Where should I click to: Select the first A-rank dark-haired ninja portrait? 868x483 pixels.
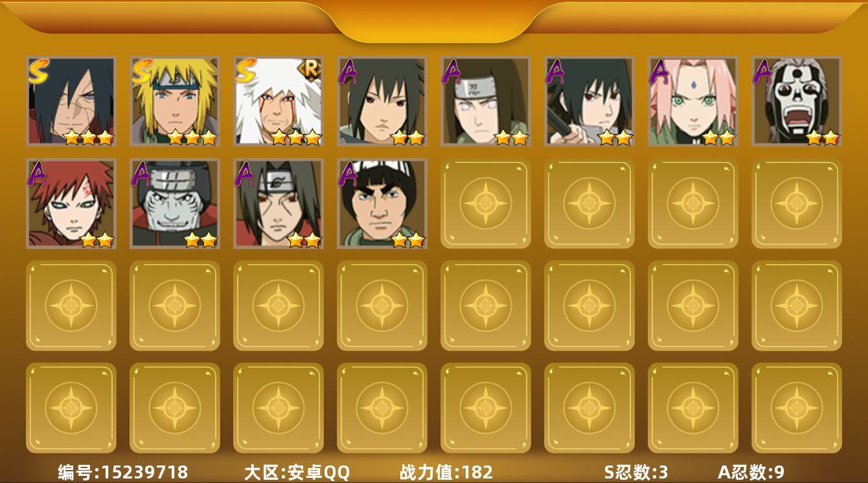(382, 100)
